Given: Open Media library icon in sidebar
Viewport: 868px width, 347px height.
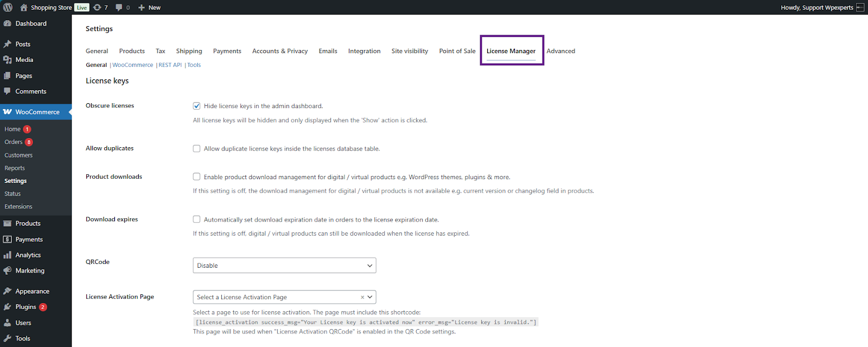Looking at the screenshot, I should coord(8,60).
